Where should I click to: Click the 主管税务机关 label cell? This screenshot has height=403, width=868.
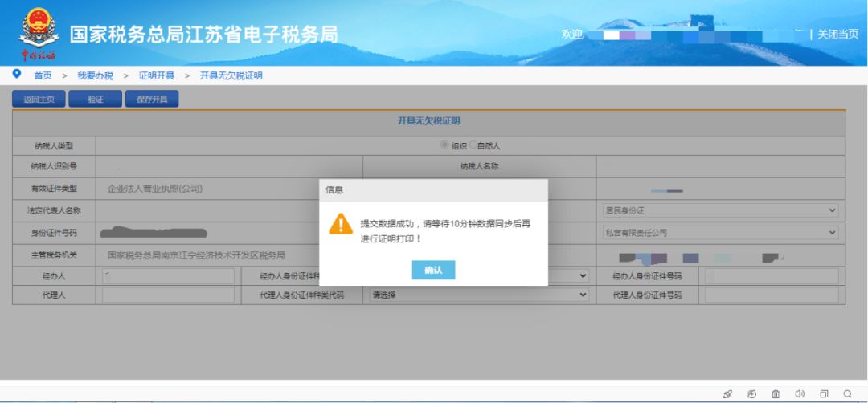(54, 255)
